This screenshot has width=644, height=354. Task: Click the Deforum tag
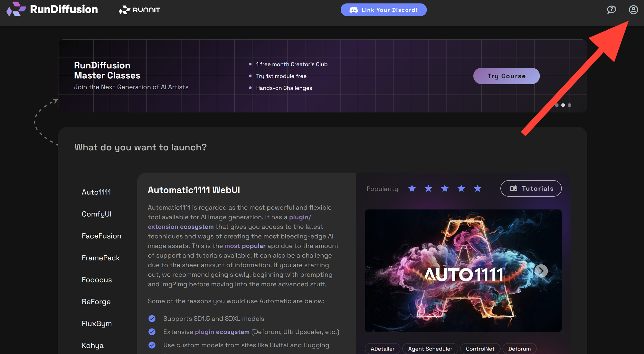tap(519, 349)
